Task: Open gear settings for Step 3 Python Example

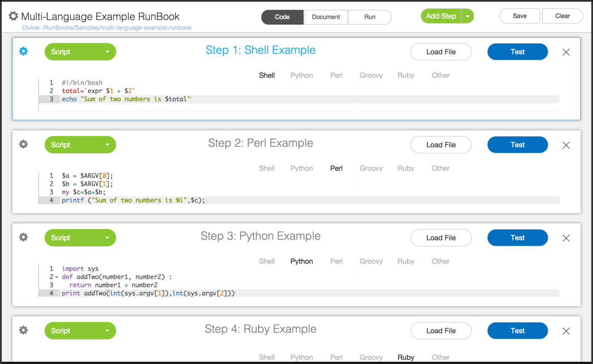Action: tap(24, 237)
